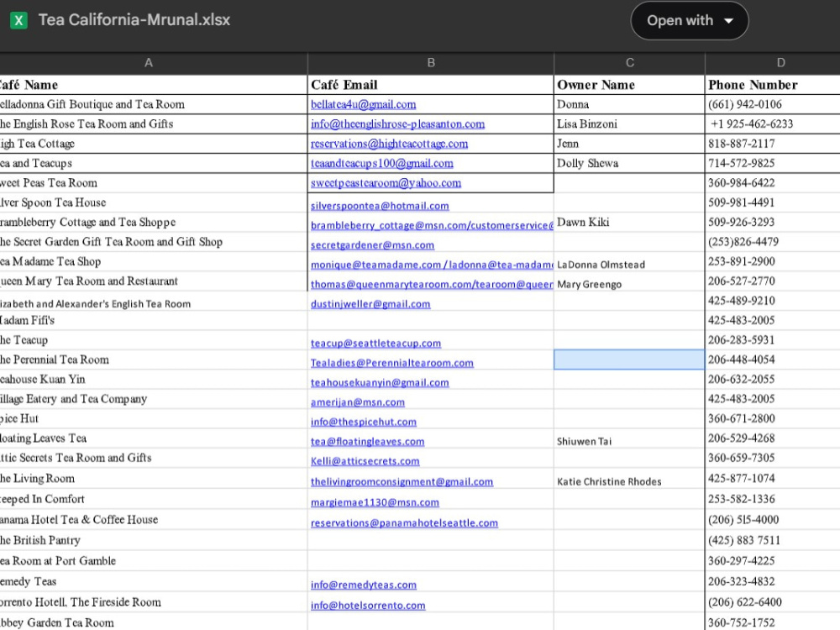The image size is (840, 630).
Task: Select phone number 360-984-6422
Action: pos(773,182)
